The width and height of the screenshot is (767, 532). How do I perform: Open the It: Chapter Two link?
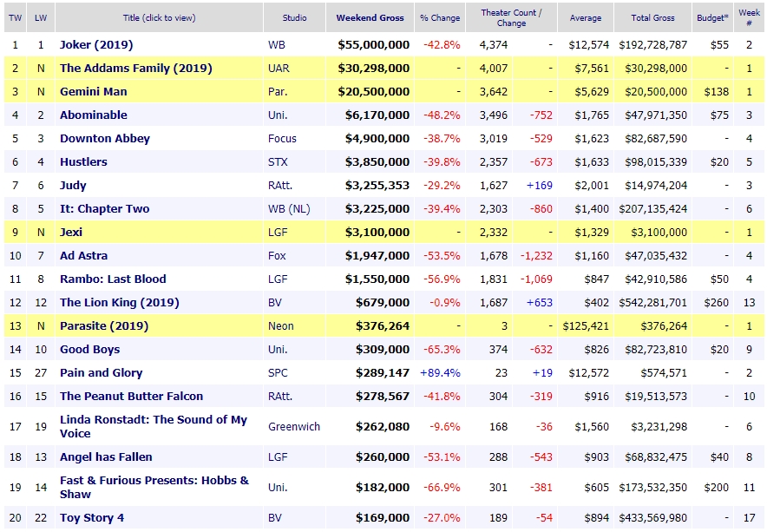tap(105, 209)
